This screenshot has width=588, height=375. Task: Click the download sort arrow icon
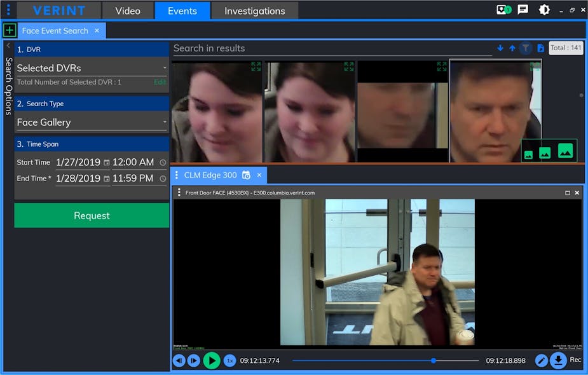click(x=500, y=48)
